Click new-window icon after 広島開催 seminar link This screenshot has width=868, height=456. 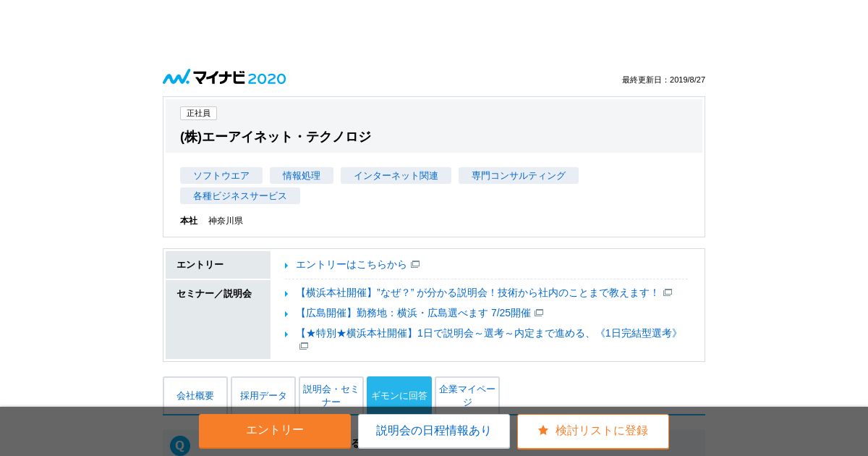pyautogui.click(x=539, y=313)
